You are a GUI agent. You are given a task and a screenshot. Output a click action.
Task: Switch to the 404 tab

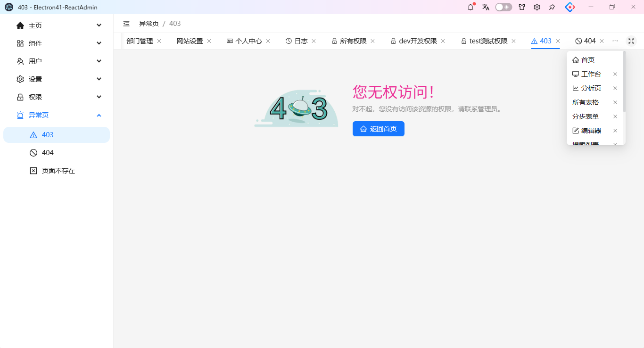point(586,41)
